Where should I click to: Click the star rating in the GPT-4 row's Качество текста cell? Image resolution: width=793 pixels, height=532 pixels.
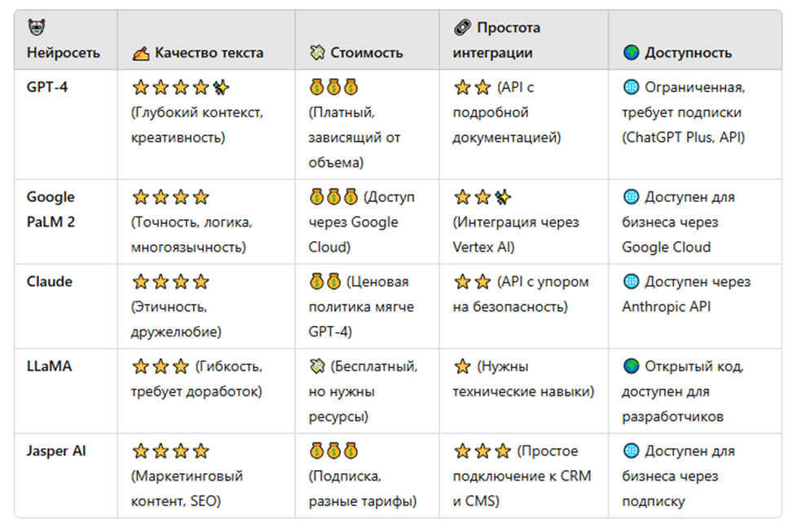click(180, 87)
